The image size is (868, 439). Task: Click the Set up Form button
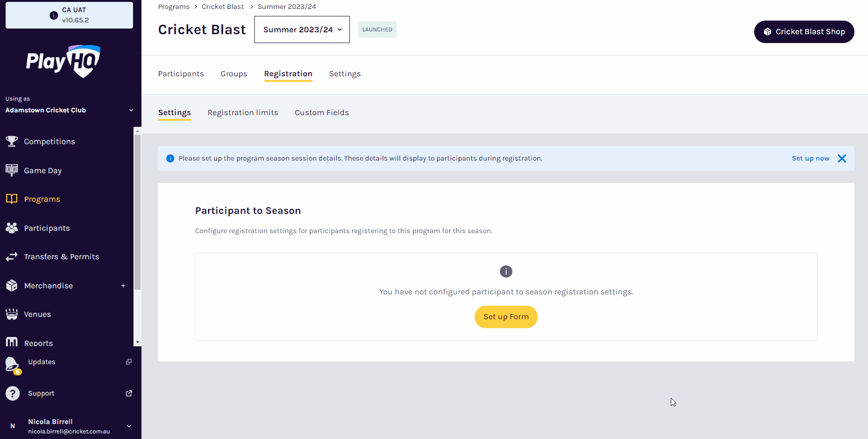click(x=506, y=317)
